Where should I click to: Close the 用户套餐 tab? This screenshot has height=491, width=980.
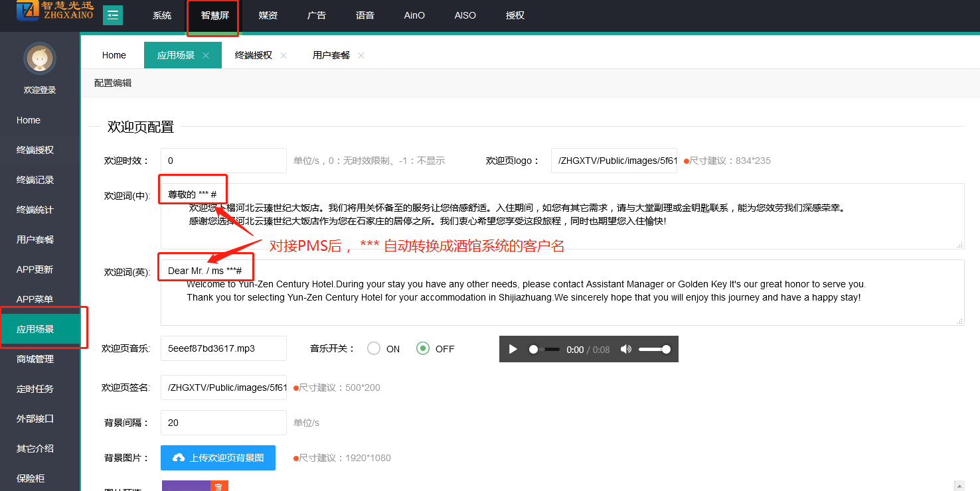(x=361, y=56)
